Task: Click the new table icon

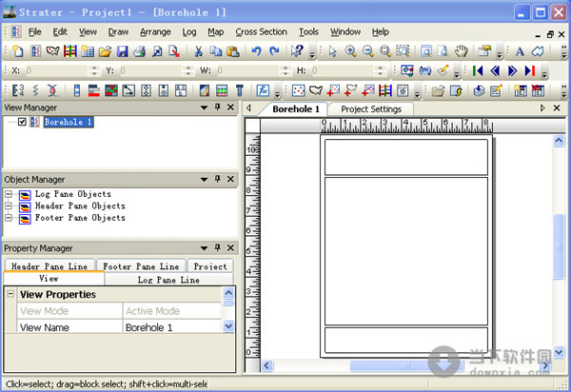Action: 88,51
